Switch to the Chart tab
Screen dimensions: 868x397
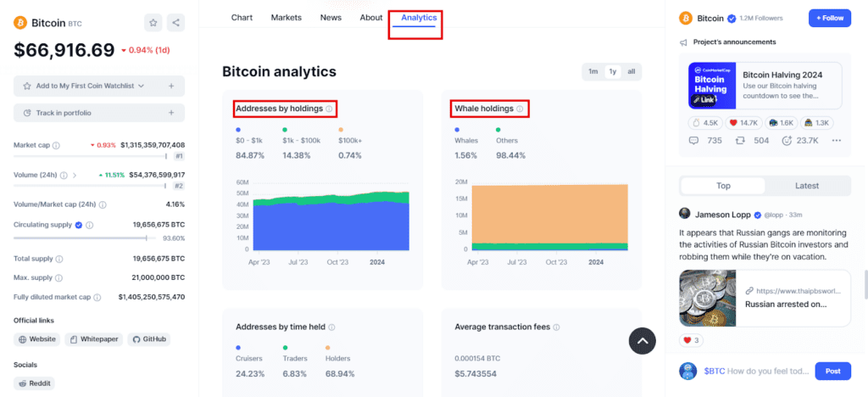click(242, 17)
